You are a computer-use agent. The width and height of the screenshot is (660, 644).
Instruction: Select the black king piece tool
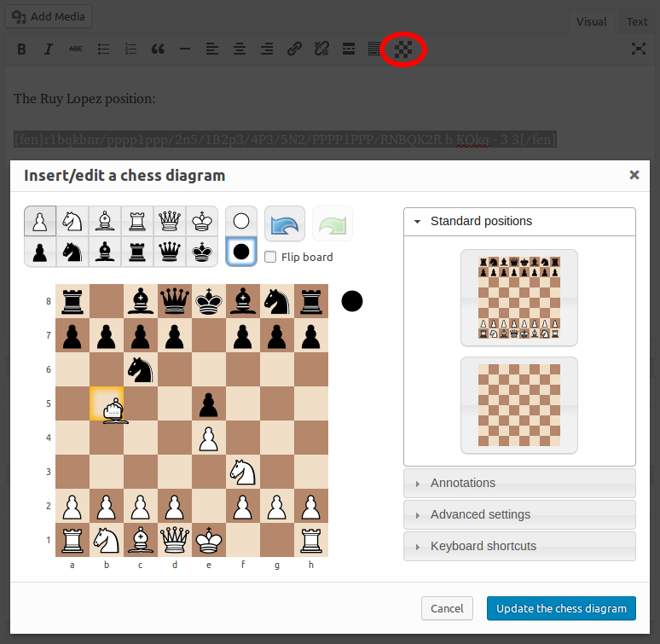click(202, 252)
